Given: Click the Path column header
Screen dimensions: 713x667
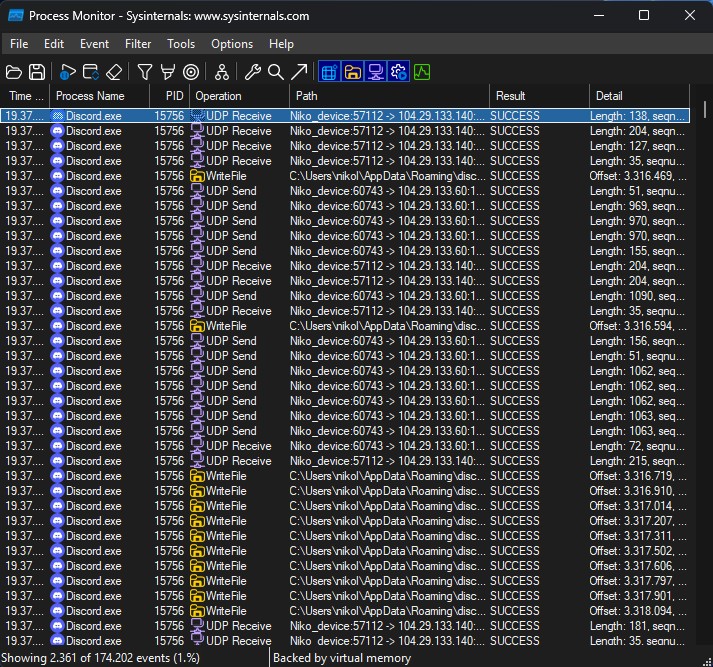Looking at the screenshot, I should point(390,96).
